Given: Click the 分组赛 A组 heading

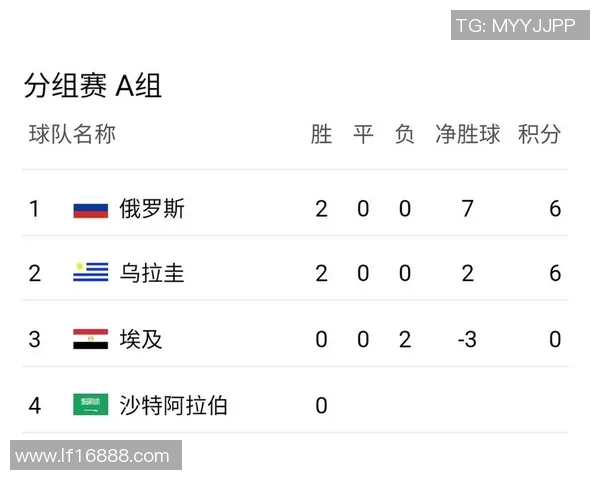Looking at the screenshot, I should click(93, 86).
